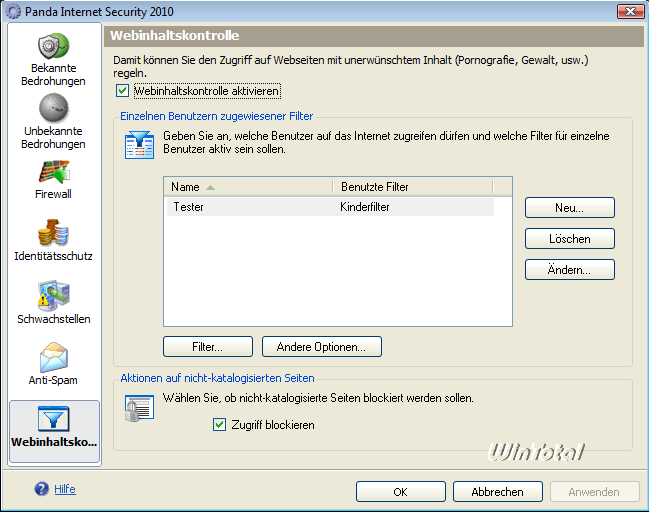
Task: Confirm with the OK button
Action: point(401,492)
